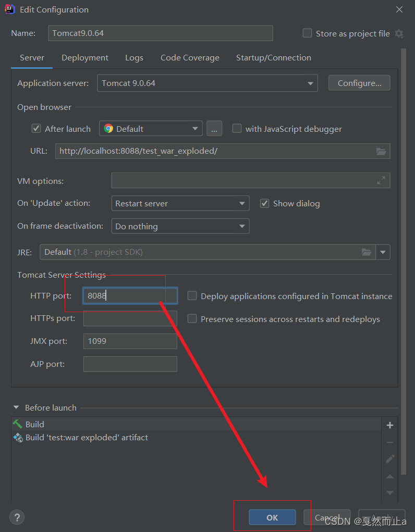Move Before launch task up
The width and height of the screenshot is (415, 532).
point(390,476)
